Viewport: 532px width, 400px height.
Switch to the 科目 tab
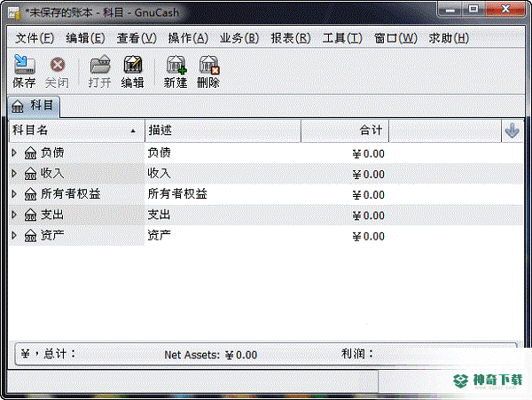point(34,106)
